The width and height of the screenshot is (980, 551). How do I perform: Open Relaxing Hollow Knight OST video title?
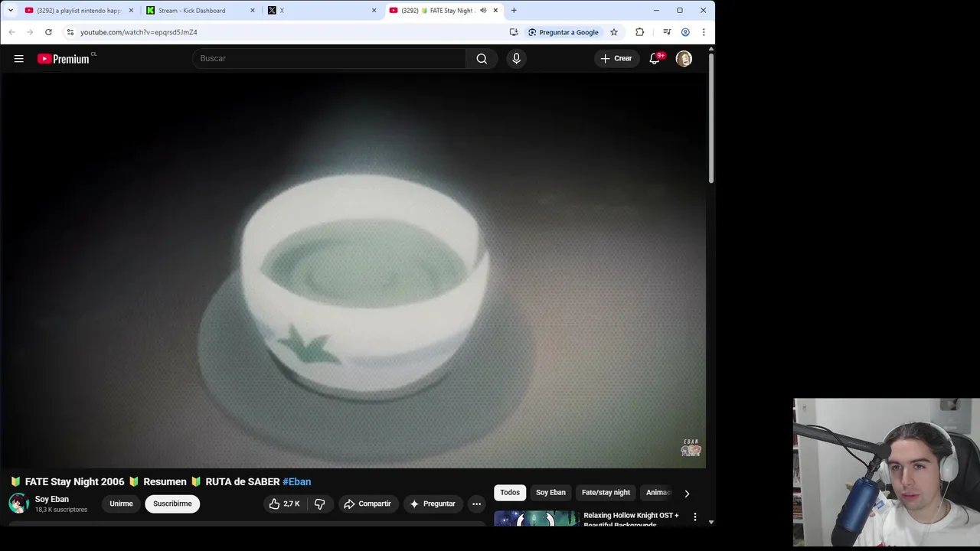pos(631,520)
